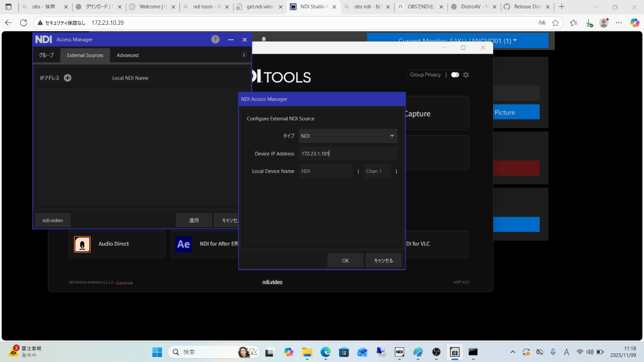Image resolution: width=644 pixels, height=362 pixels.
Task: Open Change List link
Action: 124,282
